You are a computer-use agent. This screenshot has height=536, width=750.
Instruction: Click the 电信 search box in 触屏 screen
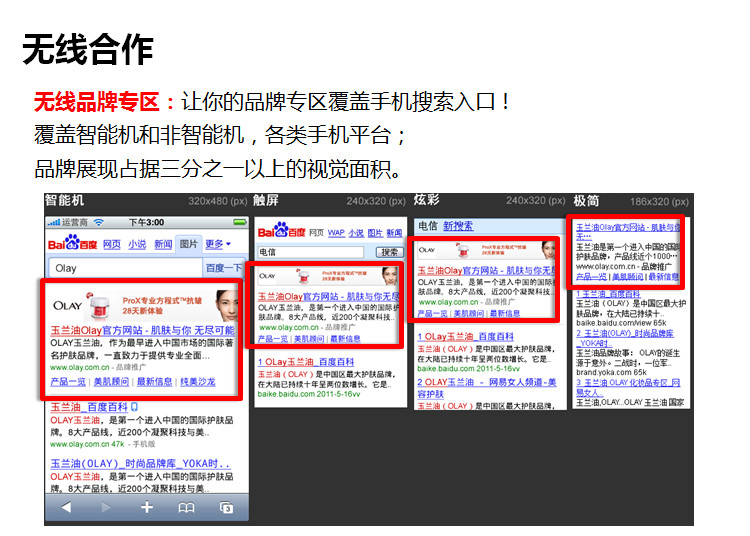pos(310,252)
